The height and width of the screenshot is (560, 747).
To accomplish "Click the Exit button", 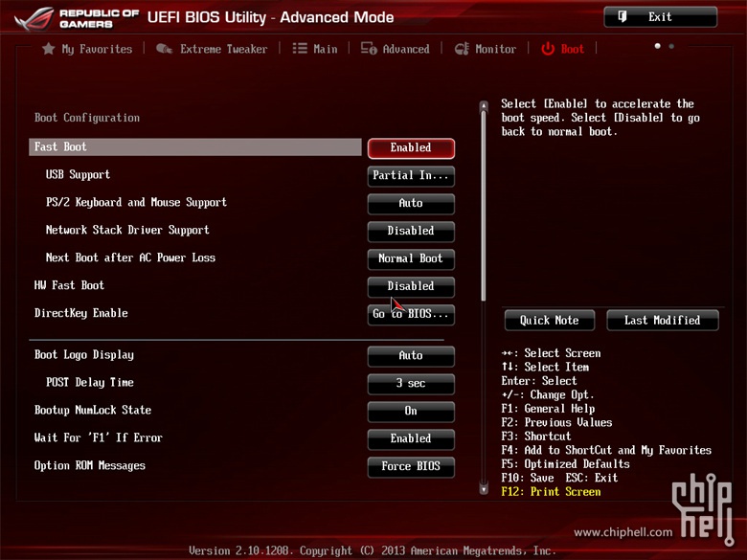I will point(660,17).
